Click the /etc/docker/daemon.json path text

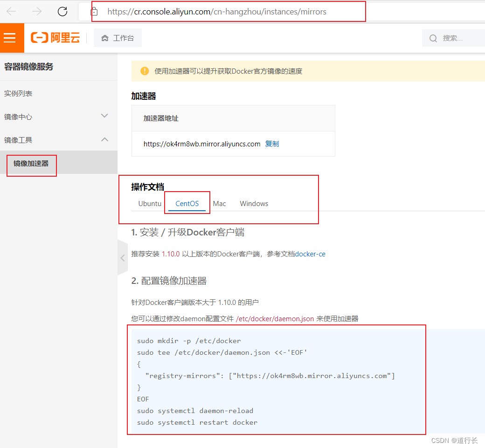click(x=275, y=319)
